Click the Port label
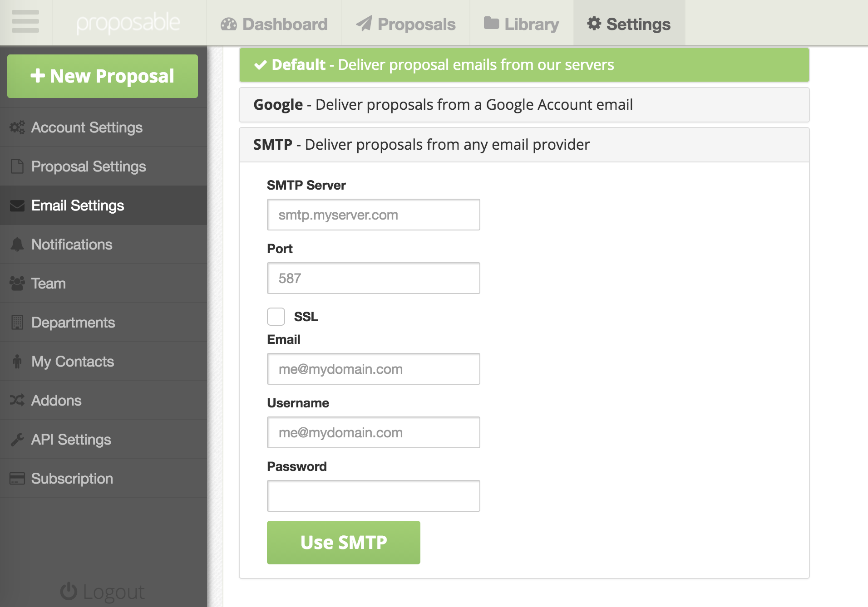The height and width of the screenshot is (607, 868). [280, 249]
